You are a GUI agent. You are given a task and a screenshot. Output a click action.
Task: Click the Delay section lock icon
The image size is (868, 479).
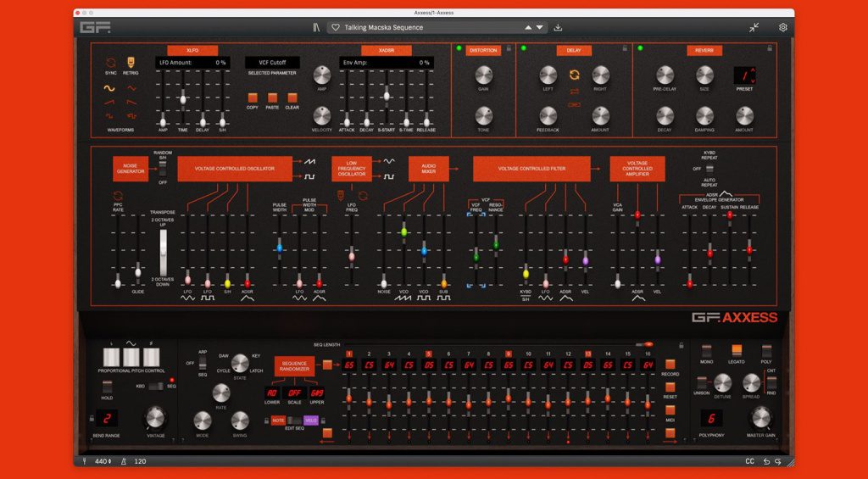(625, 48)
